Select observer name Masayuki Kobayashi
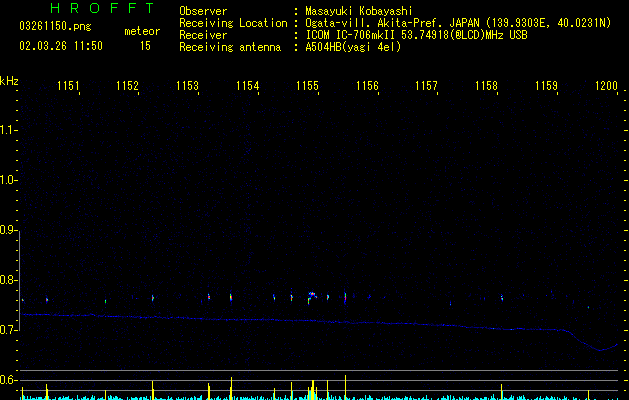The width and height of the screenshot is (629, 400). (x=359, y=11)
